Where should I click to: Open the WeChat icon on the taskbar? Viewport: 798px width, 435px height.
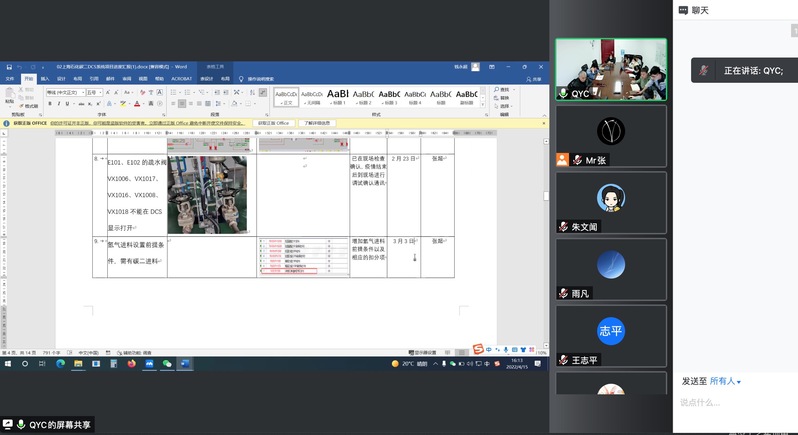click(167, 364)
